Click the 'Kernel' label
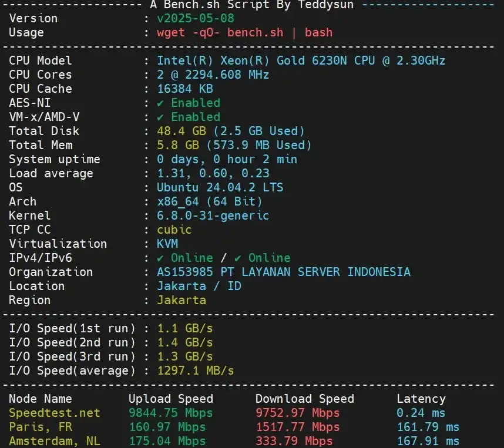Viewport: 504px width, 448px height. (30, 215)
